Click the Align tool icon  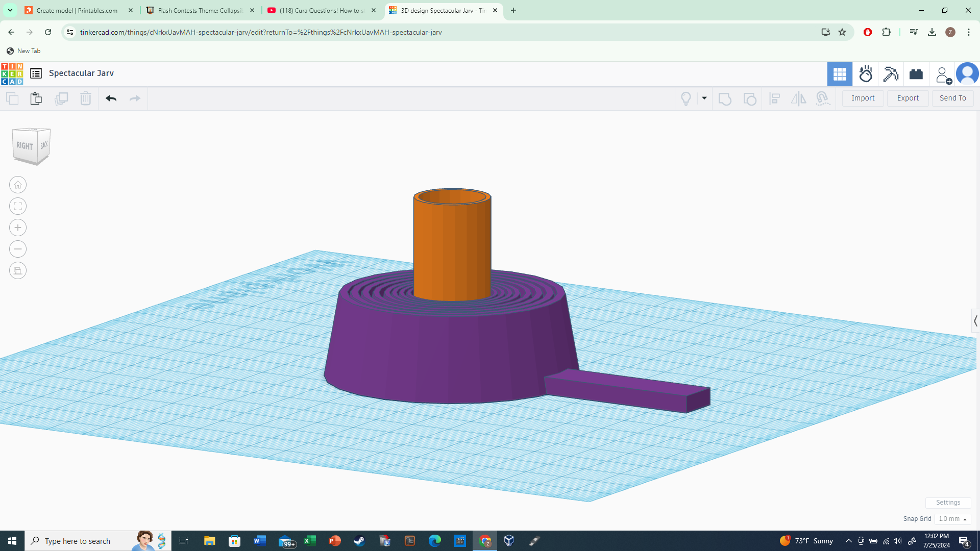tap(775, 98)
